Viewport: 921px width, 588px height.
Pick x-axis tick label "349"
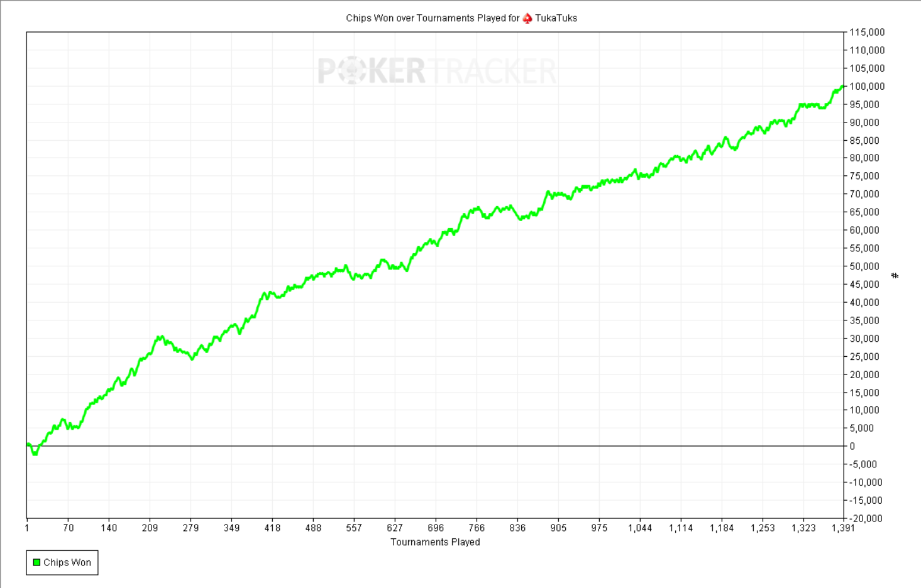coord(231,528)
